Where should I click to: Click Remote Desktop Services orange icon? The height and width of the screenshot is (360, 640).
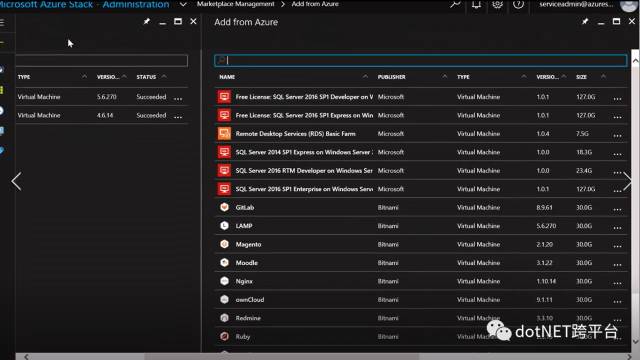tap(224, 133)
